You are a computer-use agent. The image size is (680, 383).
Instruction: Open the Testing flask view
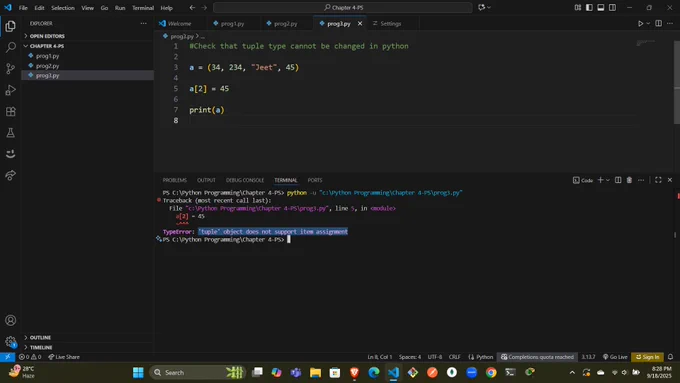pyautogui.click(x=10, y=133)
